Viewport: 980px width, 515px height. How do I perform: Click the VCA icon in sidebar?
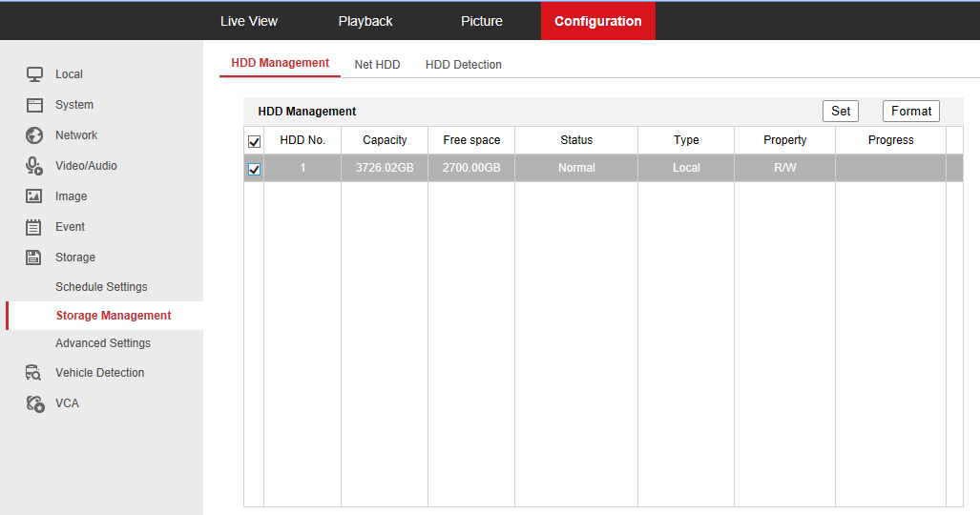(34, 403)
